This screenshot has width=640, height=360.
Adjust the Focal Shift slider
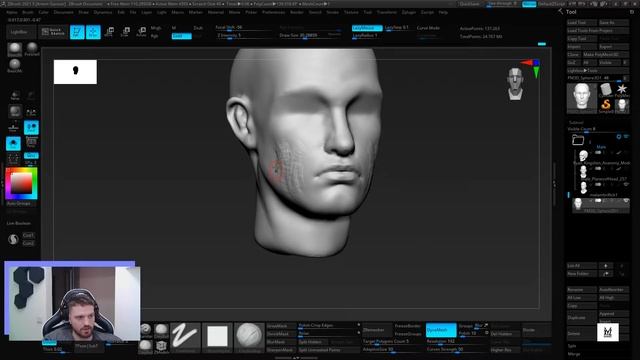pyautogui.click(x=243, y=28)
